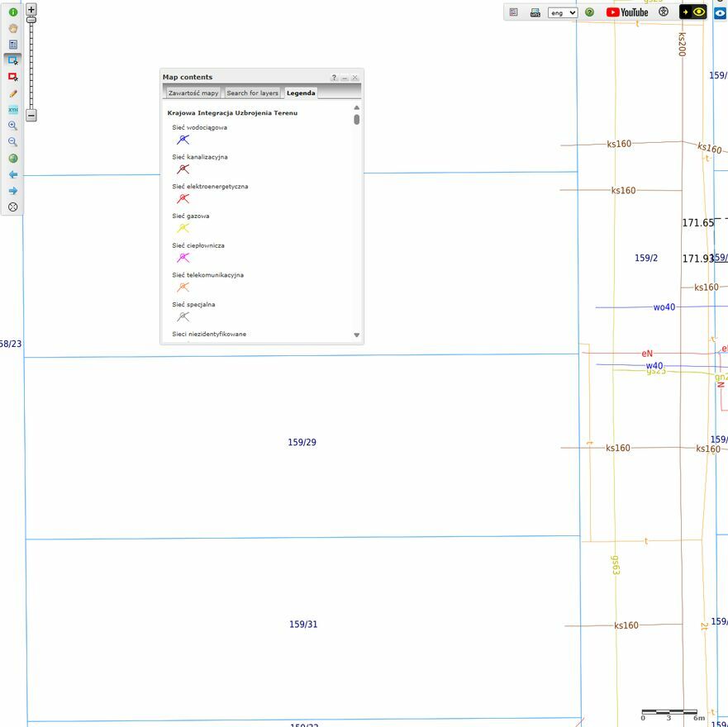Click parcel label 159/29
Screen dimensions: 728x727
(302, 442)
